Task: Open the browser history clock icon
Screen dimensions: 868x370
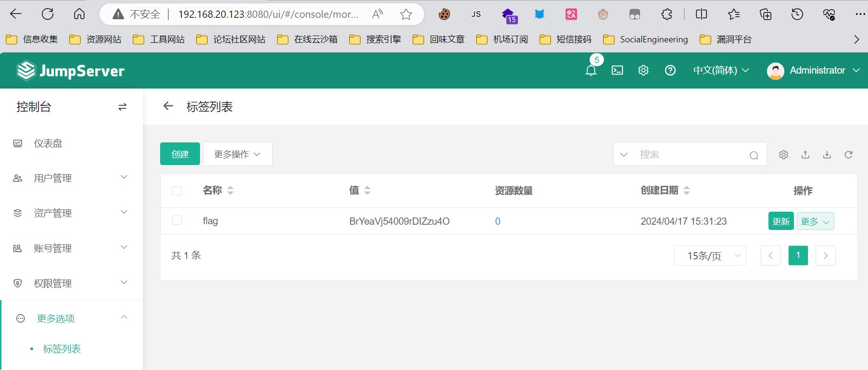Action: click(x=797, y=14)
